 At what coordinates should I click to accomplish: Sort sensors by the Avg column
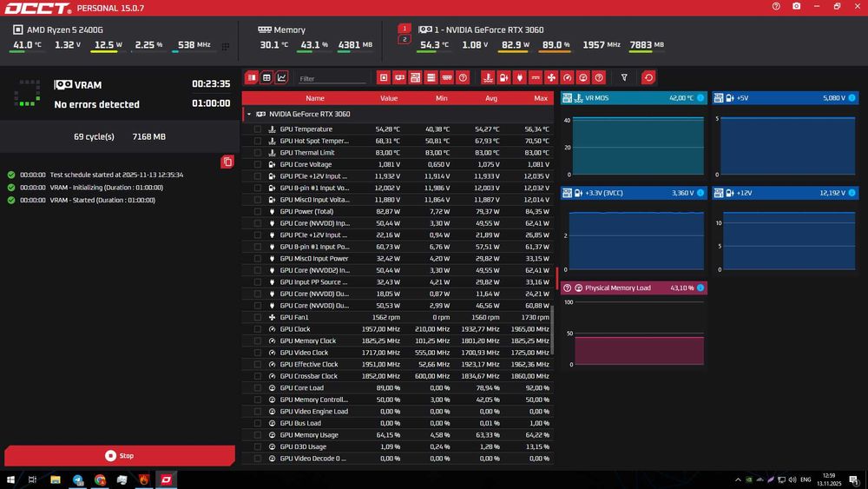(x=491, y=98)
